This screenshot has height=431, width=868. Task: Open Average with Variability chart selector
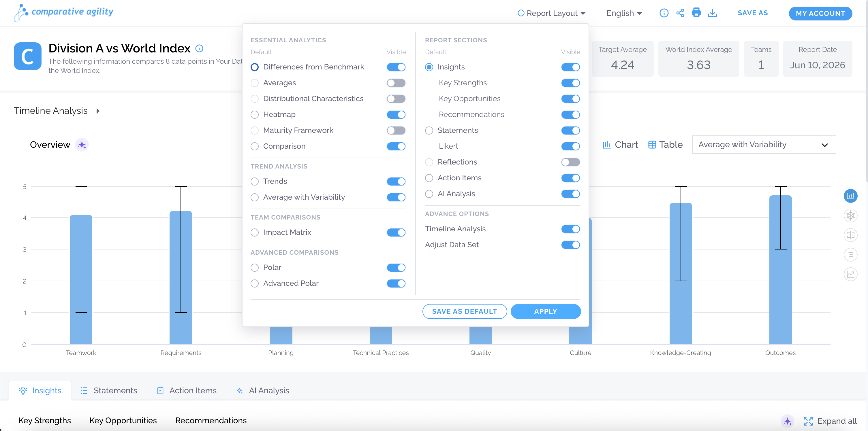(x=764, y=145)
